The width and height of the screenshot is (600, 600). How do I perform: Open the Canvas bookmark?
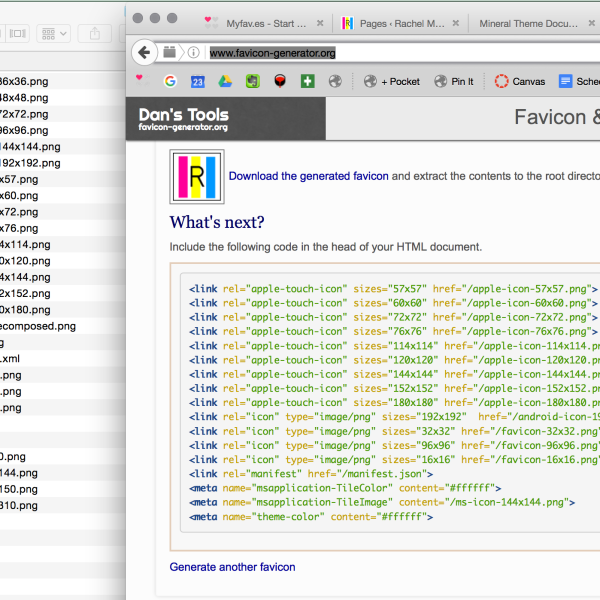(520, 81)
